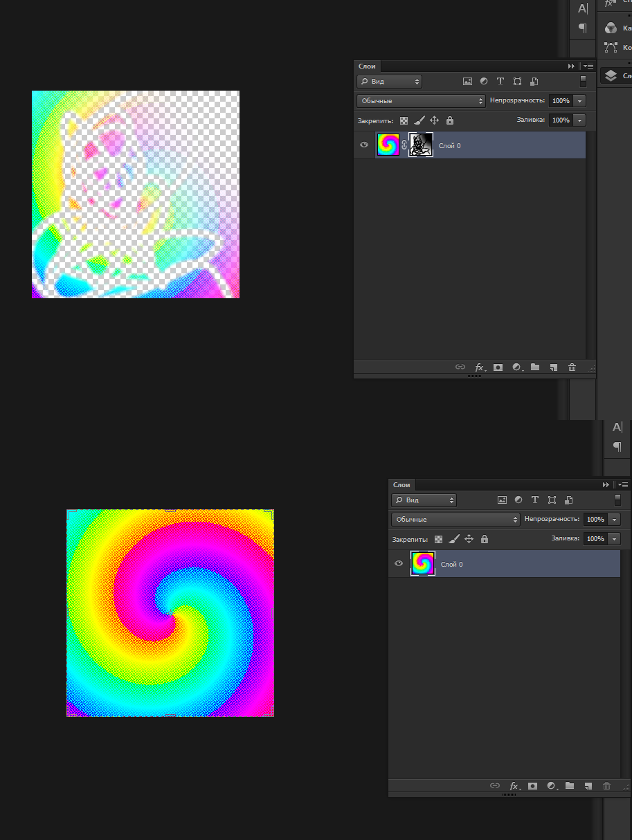
Task: Select Слои tab in lower panel
Action: [402, 485]
